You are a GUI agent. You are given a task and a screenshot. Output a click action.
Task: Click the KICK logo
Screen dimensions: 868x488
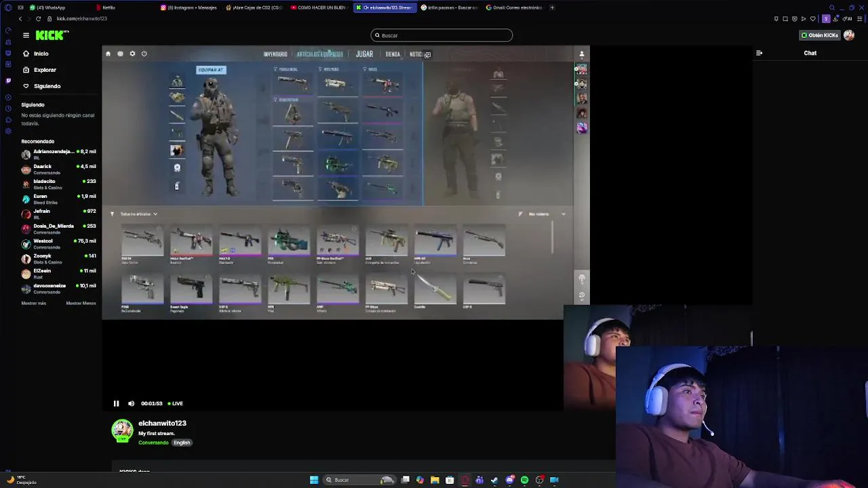coord(52,35)
